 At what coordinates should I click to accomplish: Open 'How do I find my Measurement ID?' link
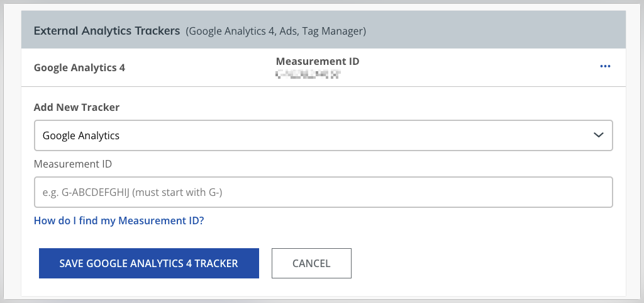point(119,220)
